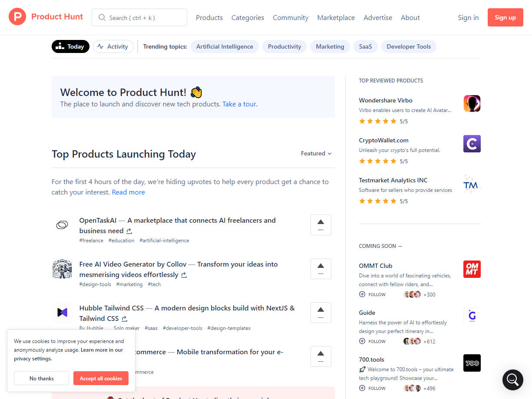
Task: Follow the OMMT Club
Action: 372,294
